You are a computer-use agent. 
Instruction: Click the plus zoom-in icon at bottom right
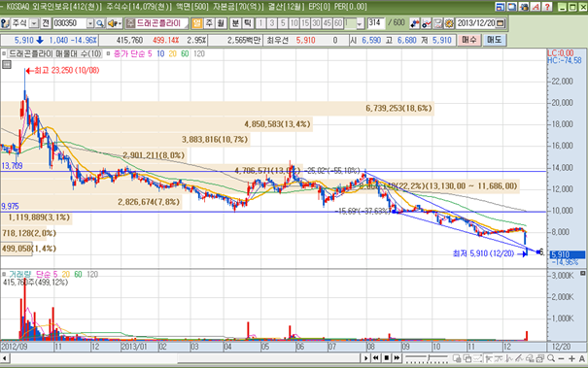pos(571,358)
